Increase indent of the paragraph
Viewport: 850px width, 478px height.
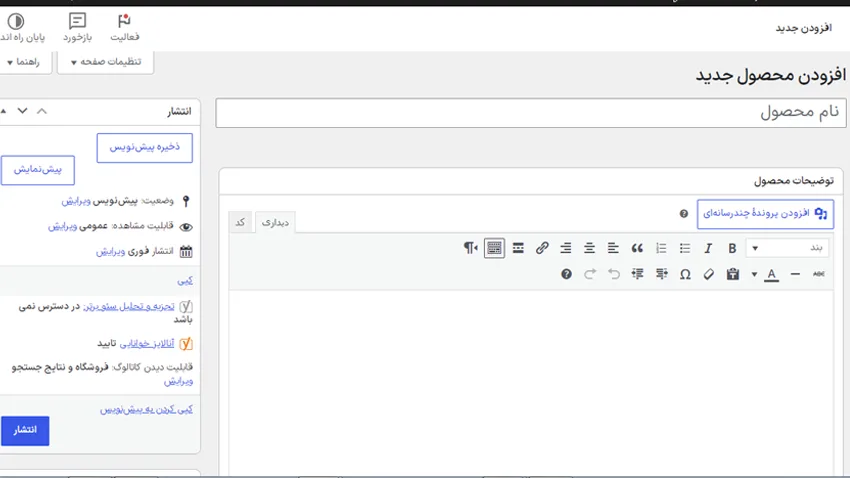638,274
